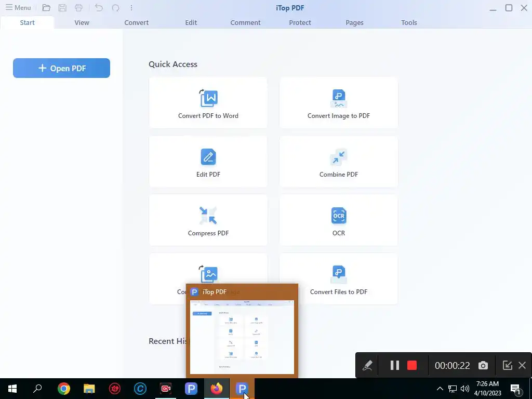Open the Edit tab
The image size is (532, 399).
pyautogui.click(x=191, y=22)
